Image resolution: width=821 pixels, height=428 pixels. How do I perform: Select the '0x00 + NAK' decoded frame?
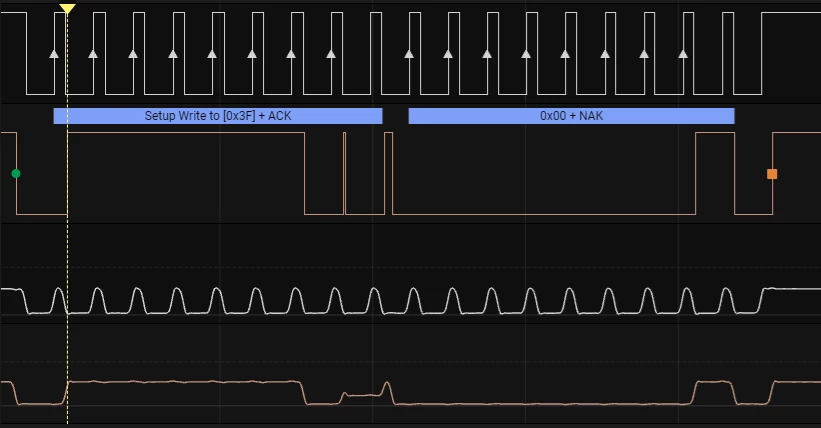point(571,116)
